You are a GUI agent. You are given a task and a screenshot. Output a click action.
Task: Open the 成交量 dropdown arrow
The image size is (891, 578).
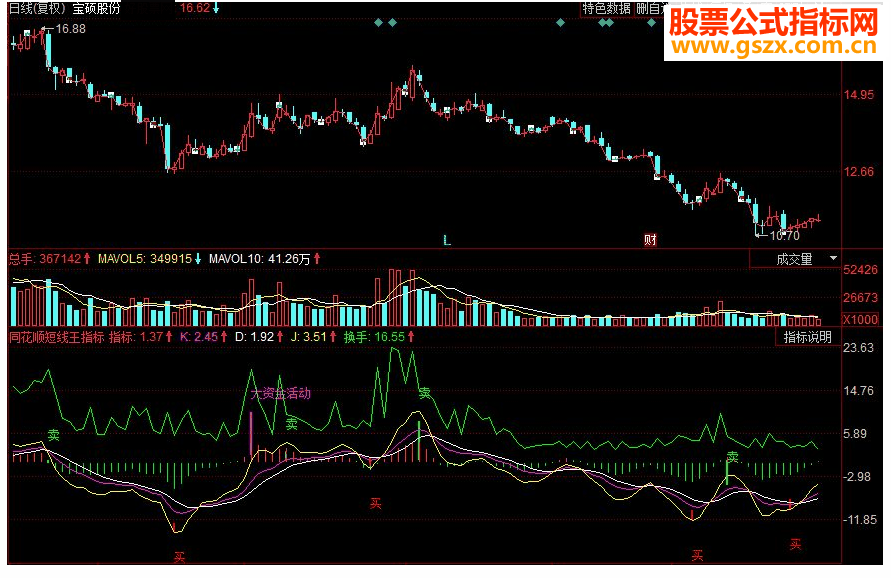833,259
